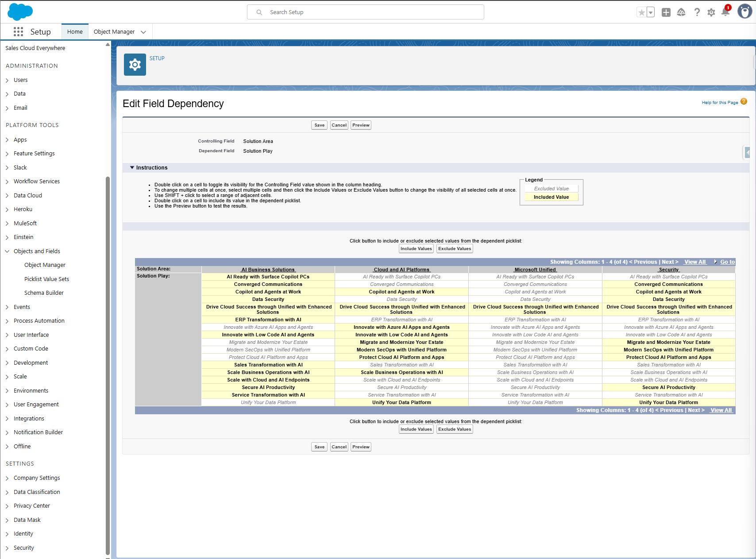Image resolution: width=756 pixels, height=559 pixels.
Task: View the Notifications bell
Action: 725,12
